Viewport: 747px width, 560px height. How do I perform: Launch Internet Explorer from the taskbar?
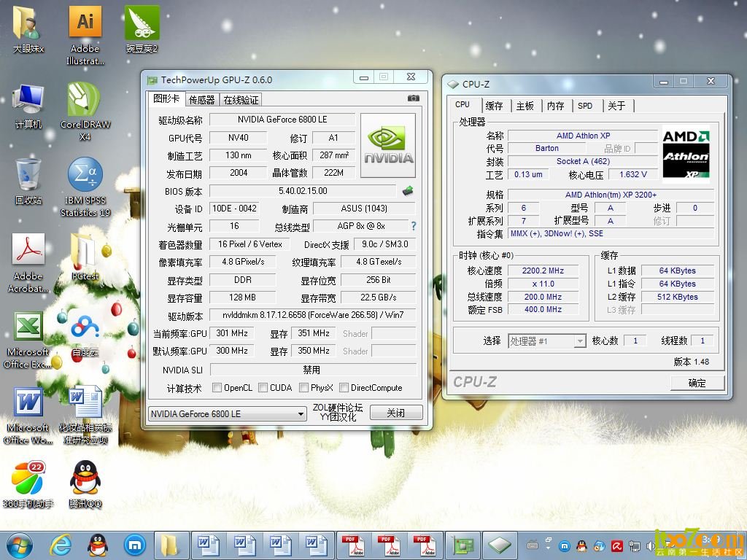point(61,545)
